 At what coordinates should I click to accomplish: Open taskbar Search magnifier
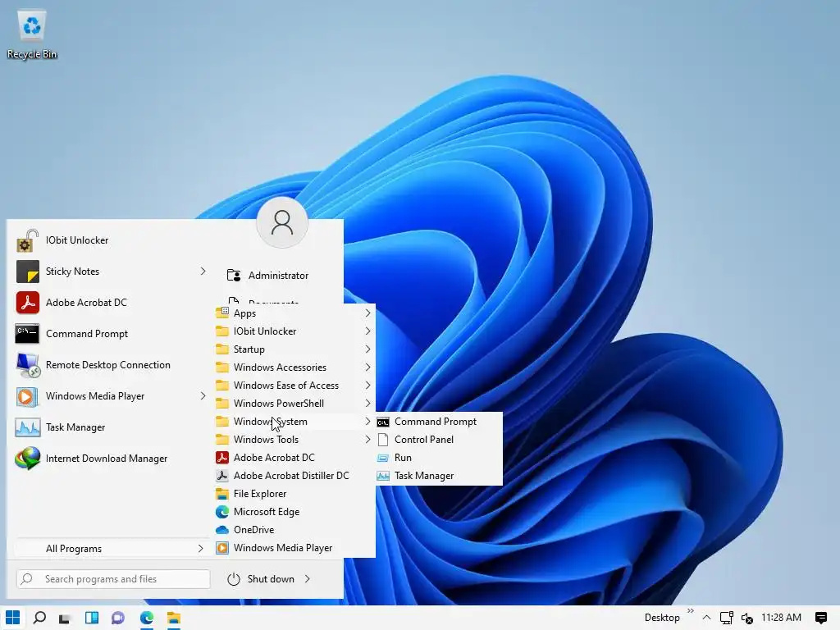click(x=39, y=618)
